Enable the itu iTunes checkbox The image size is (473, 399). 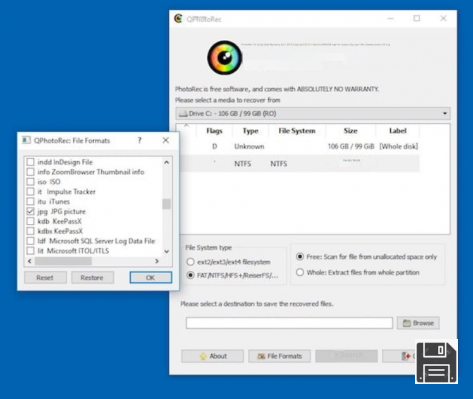point(30,202)
